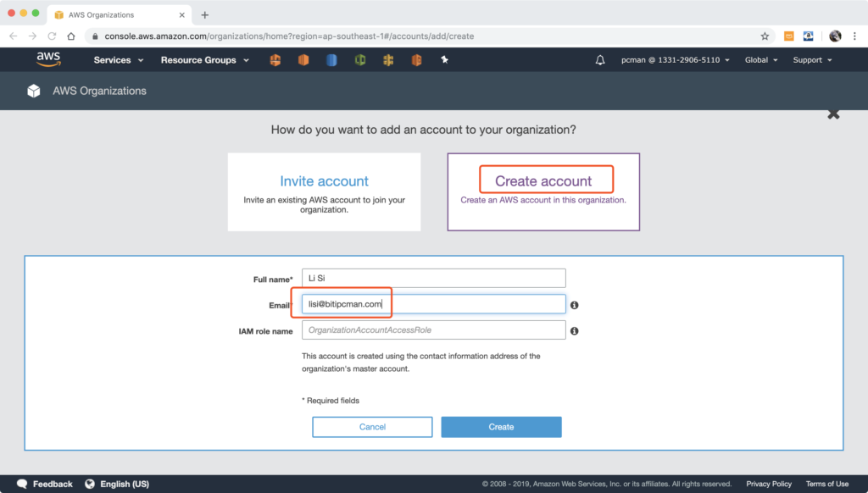Open a new browser tab

coord(205,15)
